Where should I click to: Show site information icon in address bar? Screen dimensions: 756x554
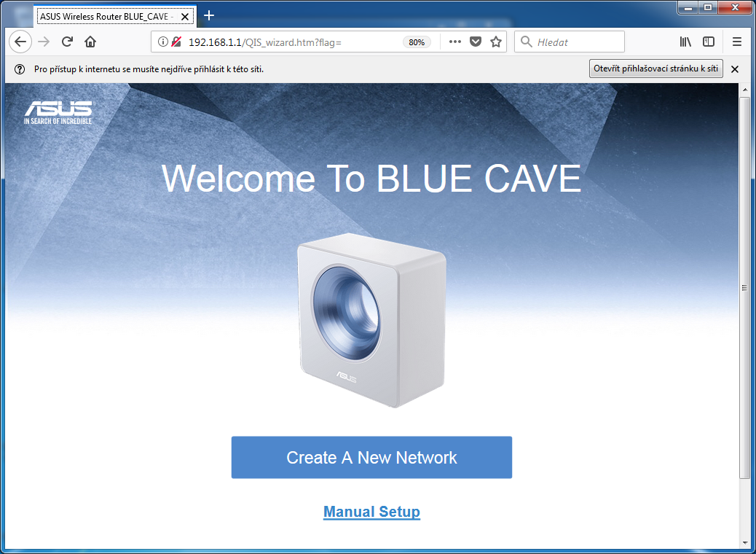coord(162,42)
